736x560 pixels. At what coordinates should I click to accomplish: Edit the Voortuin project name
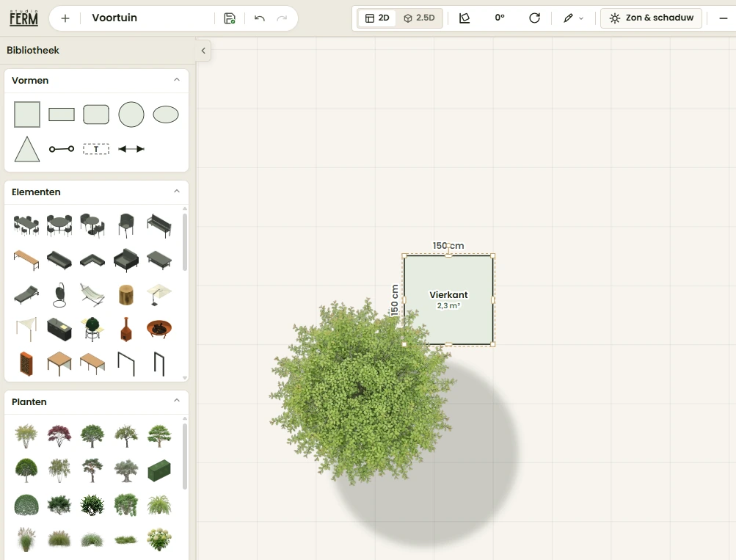(114, 18)
